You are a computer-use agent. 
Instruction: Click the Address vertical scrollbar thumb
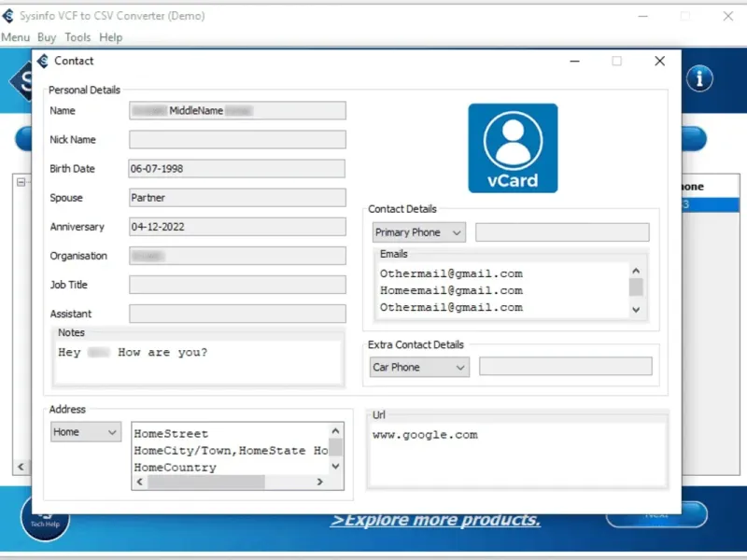click(335, 448)
